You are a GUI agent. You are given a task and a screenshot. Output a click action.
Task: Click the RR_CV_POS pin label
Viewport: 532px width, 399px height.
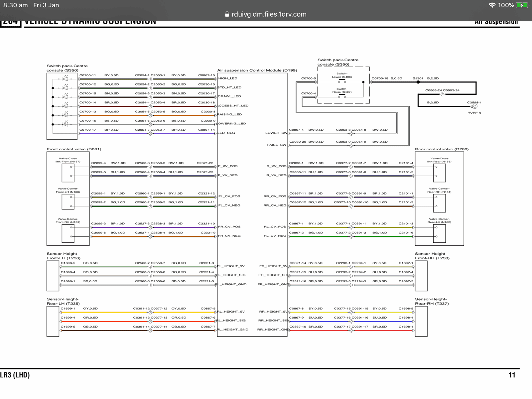(275, 197)
